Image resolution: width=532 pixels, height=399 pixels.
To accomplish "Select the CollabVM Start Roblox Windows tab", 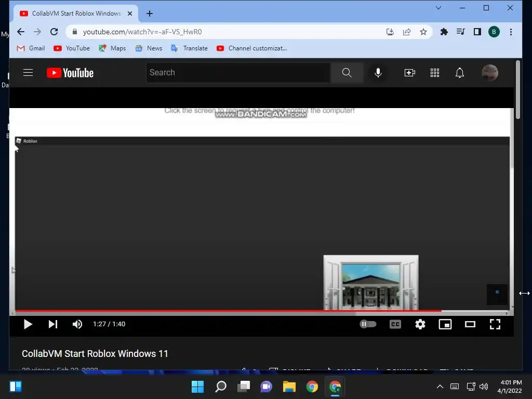I will click(76, 14).
